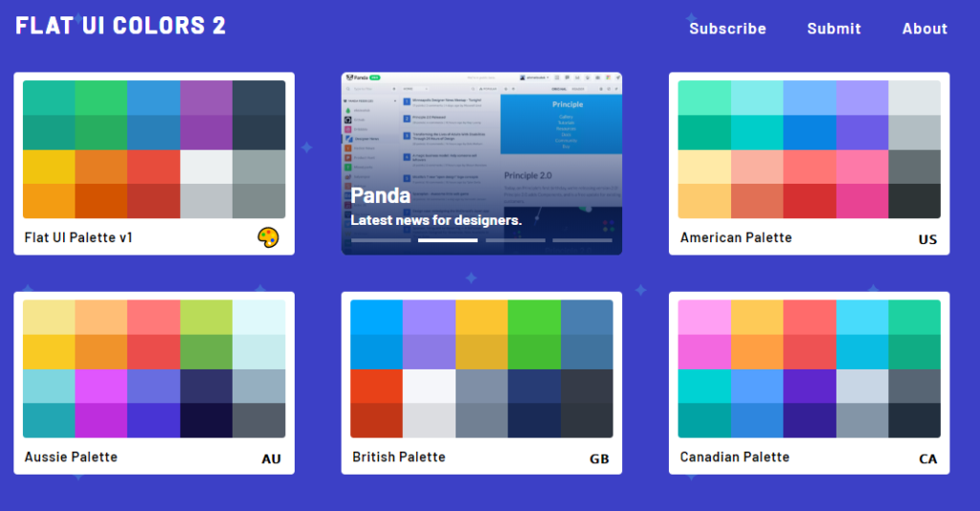The image size is (980, 511).
Task: Open the Flat UI Palette v1 swatch grid
Action: 154,149
